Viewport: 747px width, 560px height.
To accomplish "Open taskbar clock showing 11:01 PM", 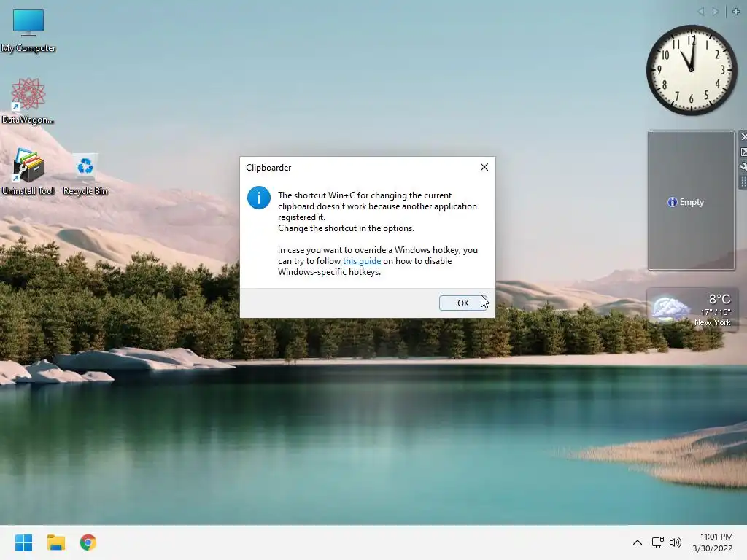I will click(x=716, y=537).
